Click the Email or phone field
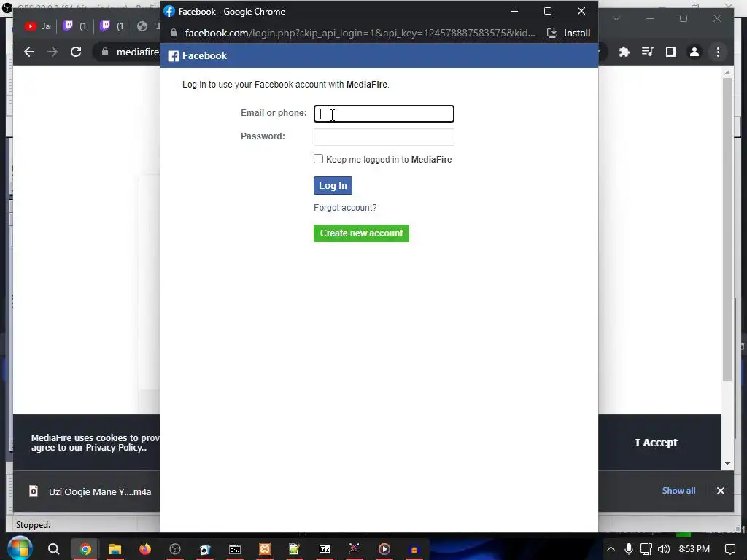 tap(384, 114)
